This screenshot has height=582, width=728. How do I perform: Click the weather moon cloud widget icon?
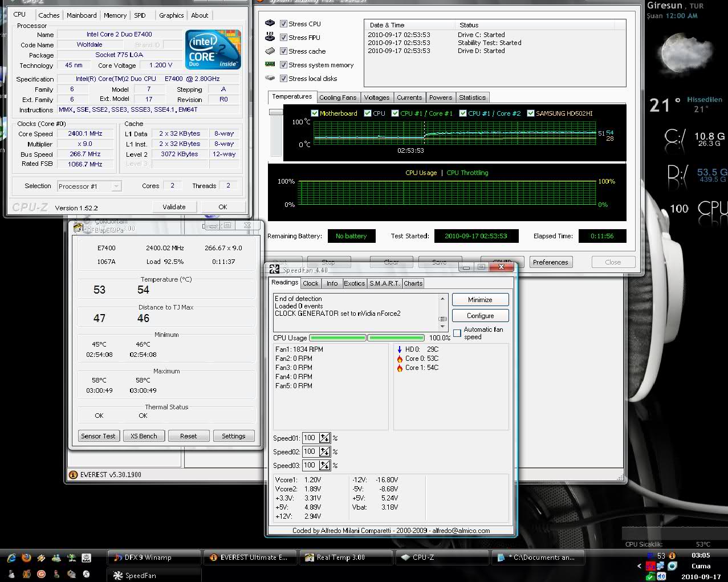686,54
